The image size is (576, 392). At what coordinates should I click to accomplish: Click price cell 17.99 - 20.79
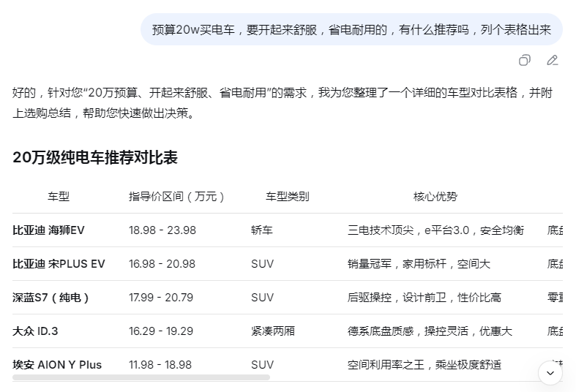coord(161,298)
